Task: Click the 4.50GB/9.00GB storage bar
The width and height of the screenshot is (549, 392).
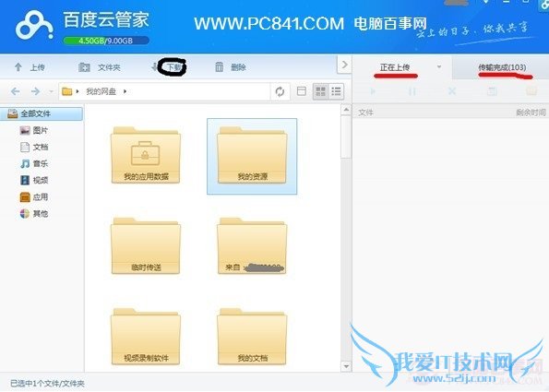Action: [x=106, y=41]
